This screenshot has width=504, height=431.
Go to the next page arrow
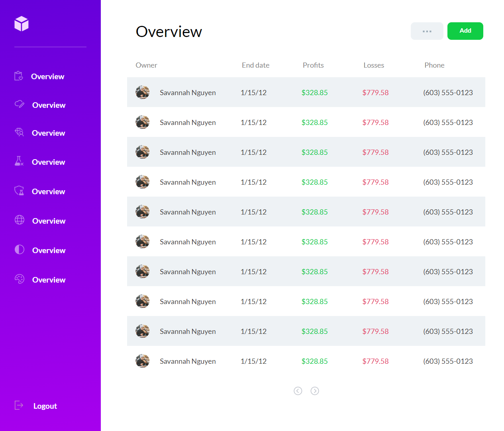[x=315, y=391]
